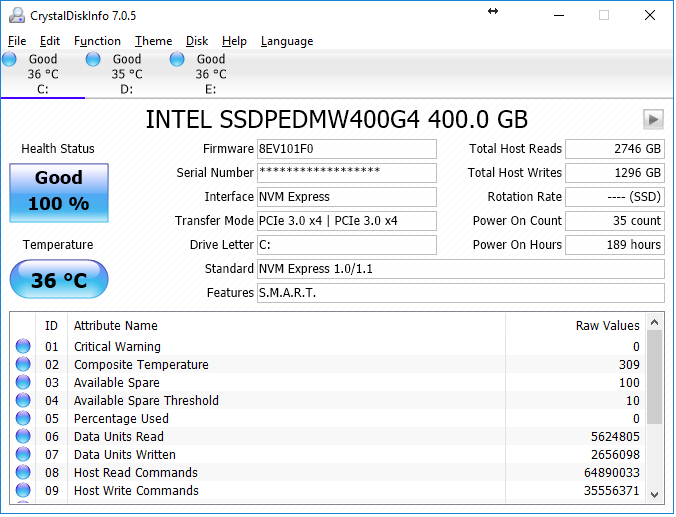Click raw value 5624805
Viewport: 676px width, 517px height.
coord(615,437)
